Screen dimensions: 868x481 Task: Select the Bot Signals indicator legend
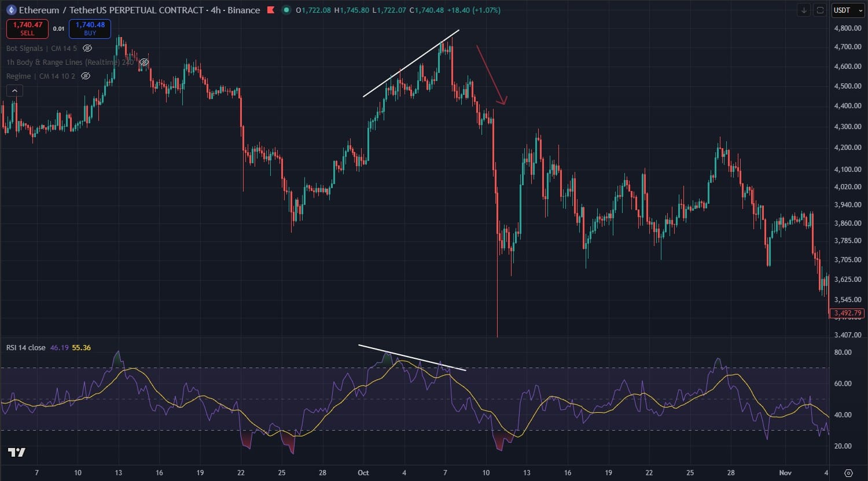point(42,48)
